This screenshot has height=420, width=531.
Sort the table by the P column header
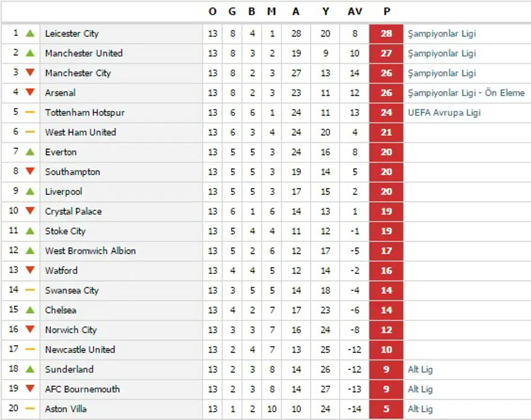pos(386,11)
